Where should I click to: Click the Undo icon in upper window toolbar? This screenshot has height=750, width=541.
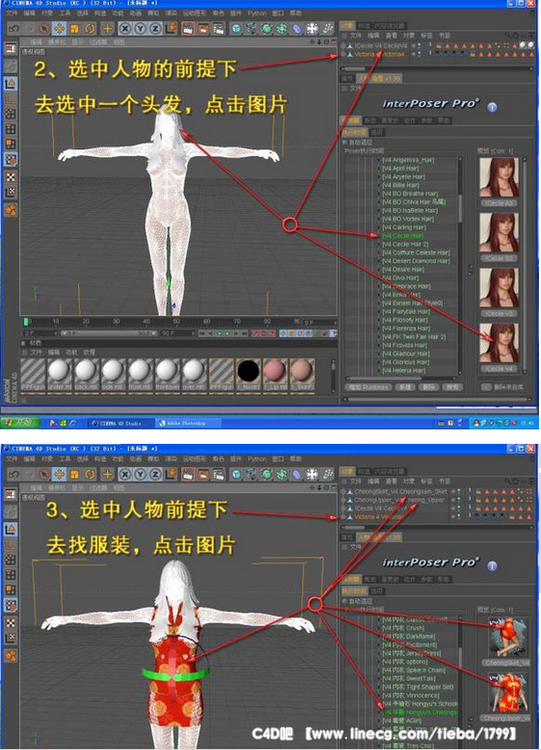point(13,29)
